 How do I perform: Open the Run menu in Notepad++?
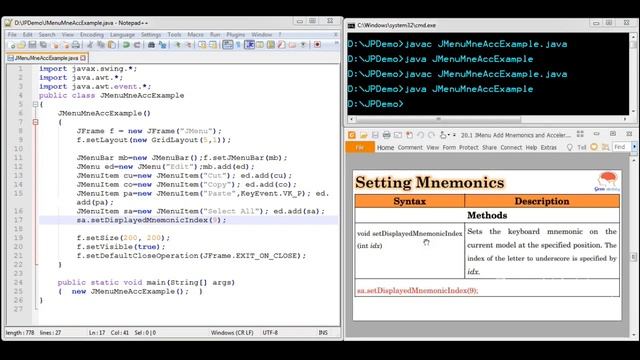[215, 35]
